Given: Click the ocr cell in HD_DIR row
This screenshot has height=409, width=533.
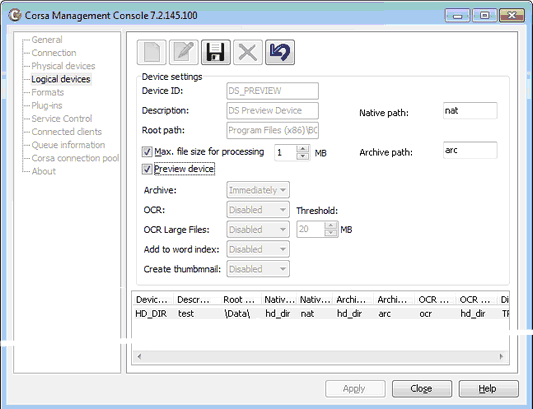Looking at the screenshot, I should 426,314.
